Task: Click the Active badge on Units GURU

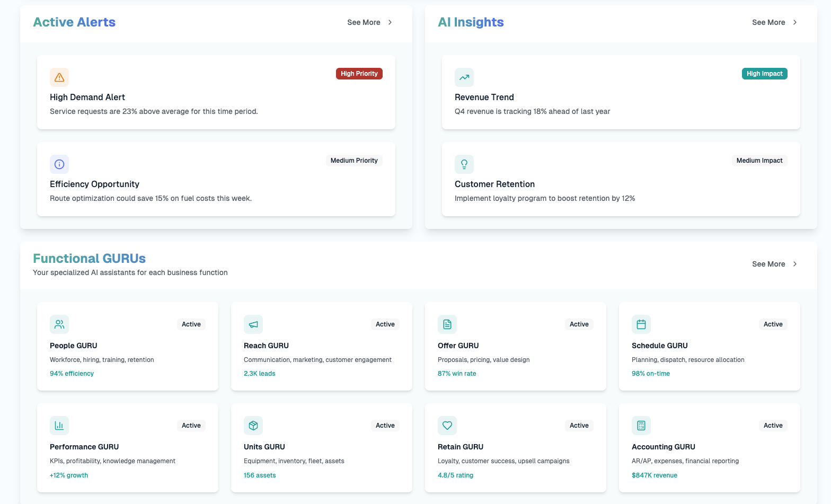Action: pyautogui.click(x=385, y=426)
